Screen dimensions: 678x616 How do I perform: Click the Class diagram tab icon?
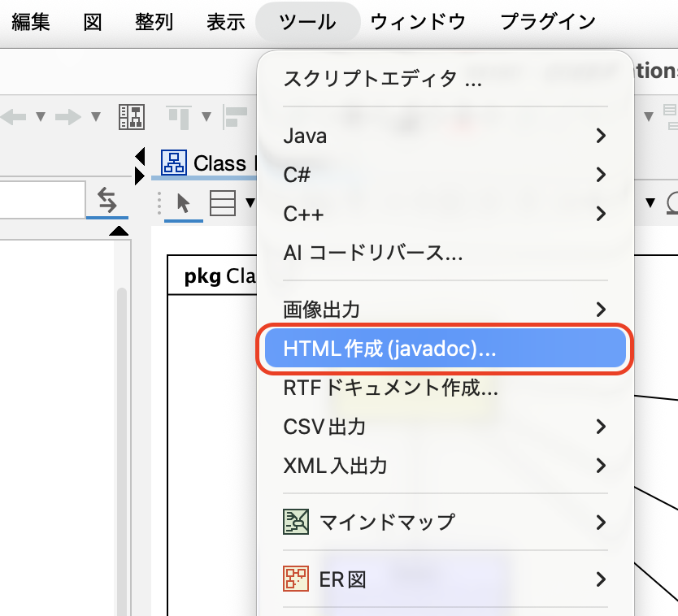point(173,163)
